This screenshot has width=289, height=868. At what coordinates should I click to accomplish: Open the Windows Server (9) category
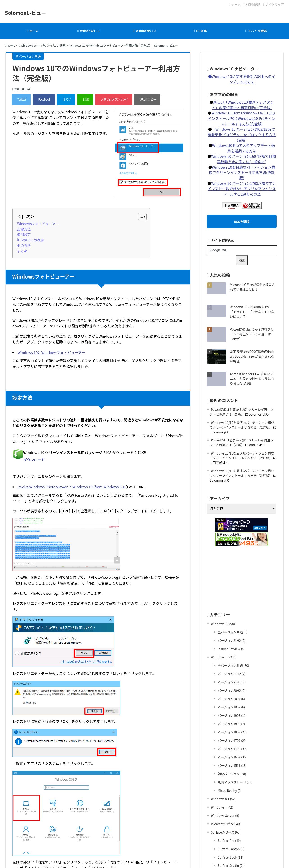[225, 815]
